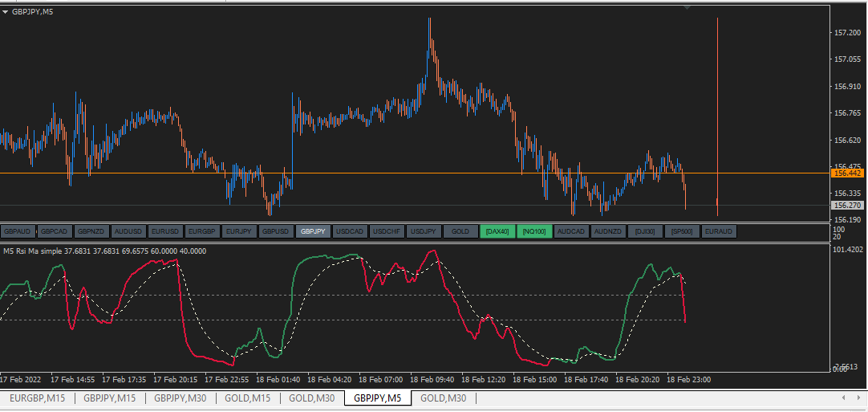
Task: Click the chart shift triangle marker at top
Action: point(687,8)
